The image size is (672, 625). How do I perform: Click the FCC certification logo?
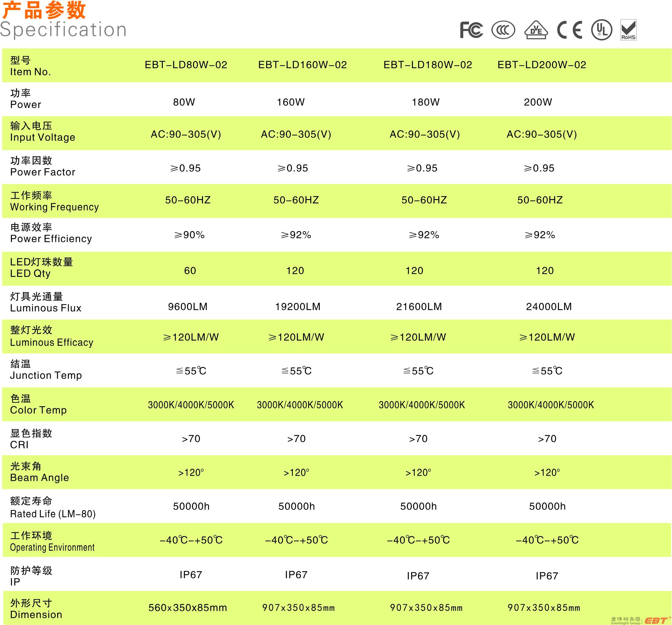coord(471,30)
